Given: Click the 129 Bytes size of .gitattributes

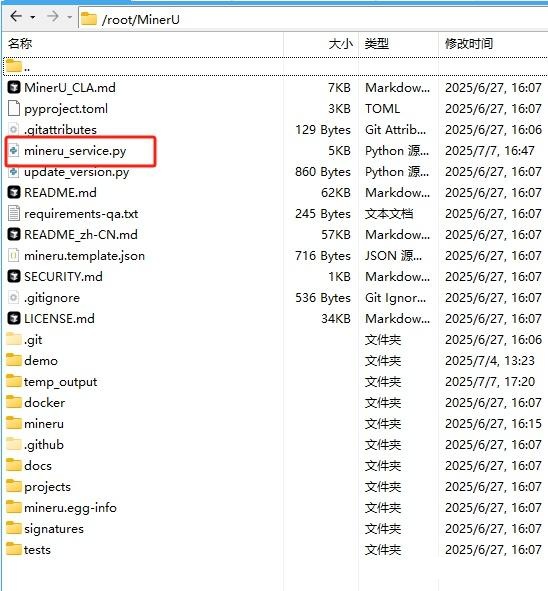Looking at the screenshot, I should (x=323, y=130).
